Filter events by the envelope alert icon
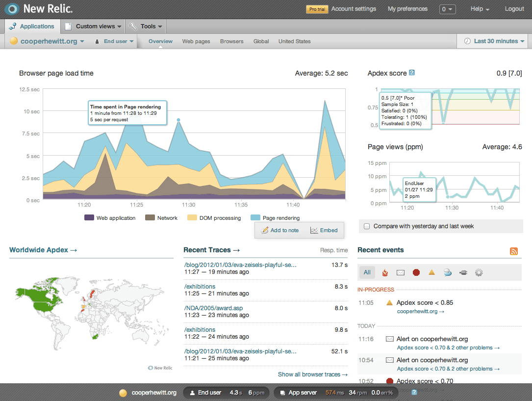The width and height of the screenshot is (532, 401). coord(401,272)
